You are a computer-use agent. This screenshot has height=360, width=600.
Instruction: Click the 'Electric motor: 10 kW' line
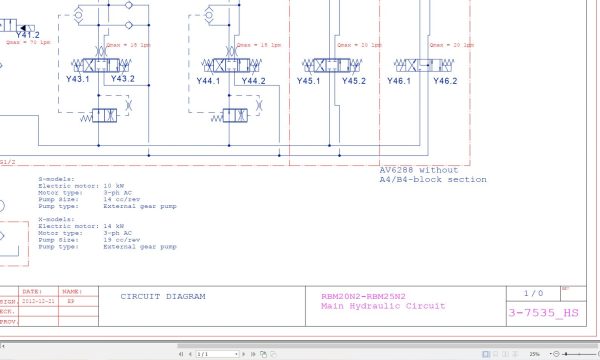tap(81, 186)
